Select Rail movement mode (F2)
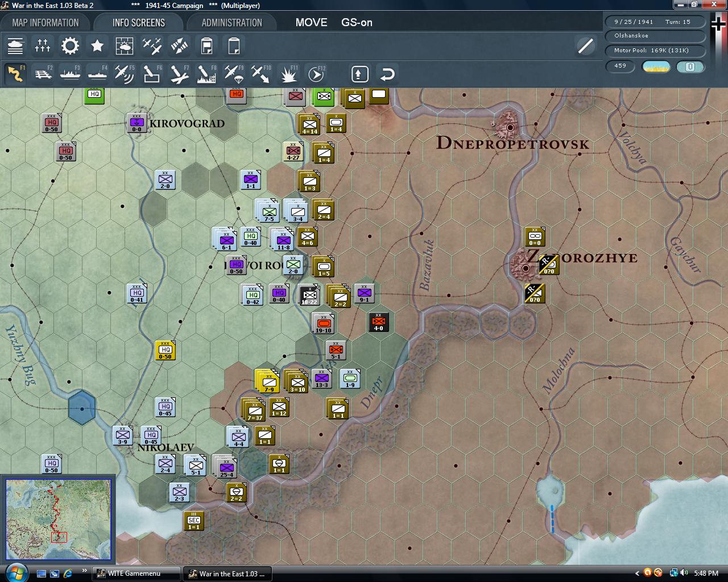 pos(43,74)
